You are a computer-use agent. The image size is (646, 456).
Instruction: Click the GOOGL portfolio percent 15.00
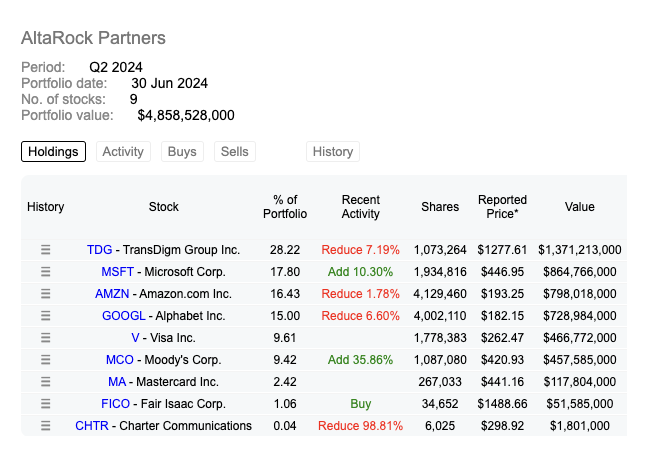coord(285,316)
